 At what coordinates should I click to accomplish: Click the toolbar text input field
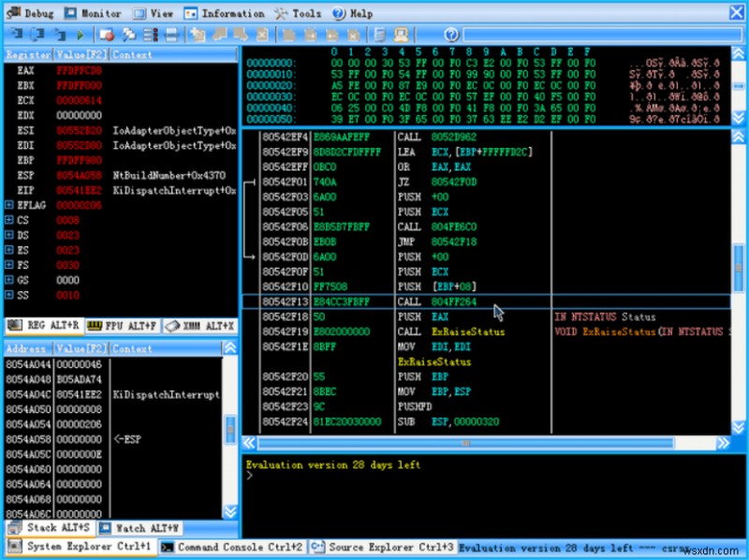(x=603, y=35)
